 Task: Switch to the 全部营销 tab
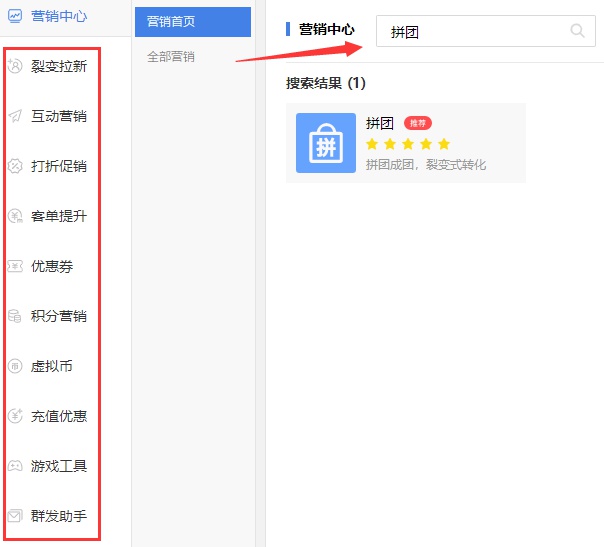171,57
